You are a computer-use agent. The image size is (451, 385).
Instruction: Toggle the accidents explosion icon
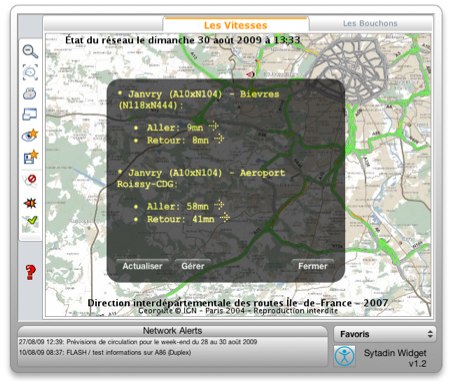coord(30,203)
